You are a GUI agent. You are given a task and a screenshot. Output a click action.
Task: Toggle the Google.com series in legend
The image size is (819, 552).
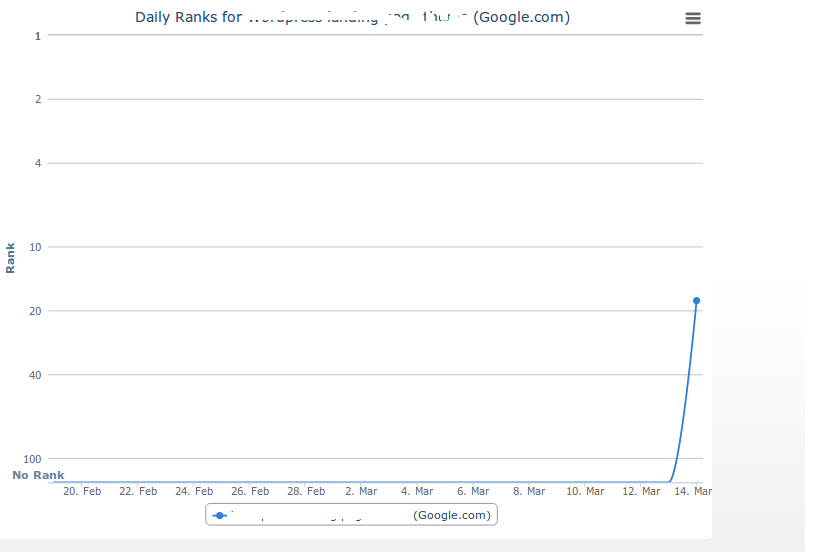(x=352, y=515)
